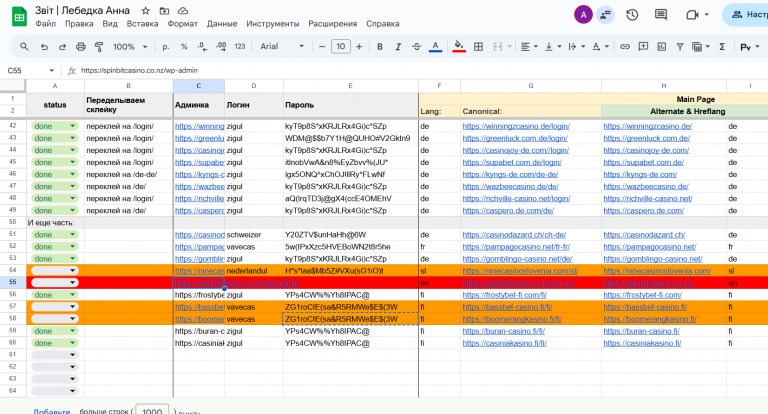Toggle bold formatting
The height and width of the screenshot is (414, 768).
(x=382, y=46)
